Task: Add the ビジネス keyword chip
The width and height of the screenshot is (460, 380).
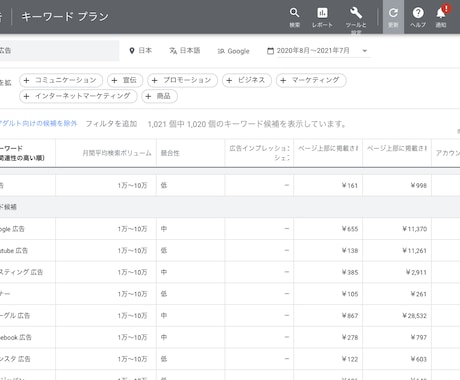Action: [247, 80]
